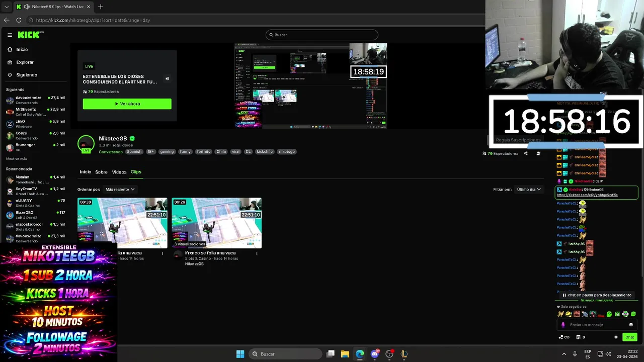Image resolution: width=644 pixels, height=362 pixels.
Task: Open recommended channel Natalan
Action: click(35, 179)
